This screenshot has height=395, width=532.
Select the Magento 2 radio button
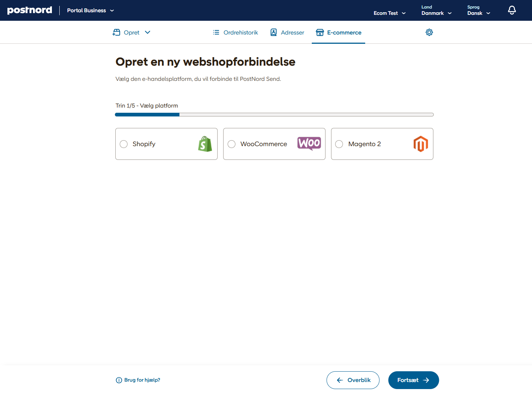pos(339,144)
